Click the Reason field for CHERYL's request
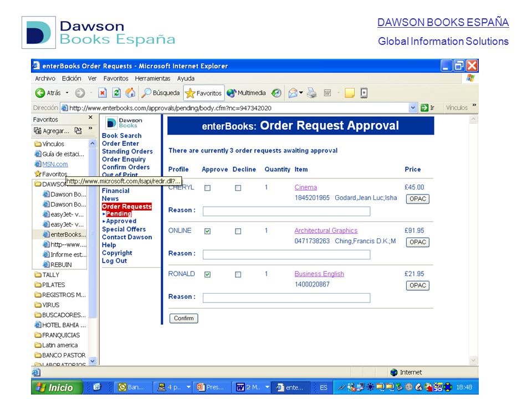 pyautogui.click(x=287, y=211)
